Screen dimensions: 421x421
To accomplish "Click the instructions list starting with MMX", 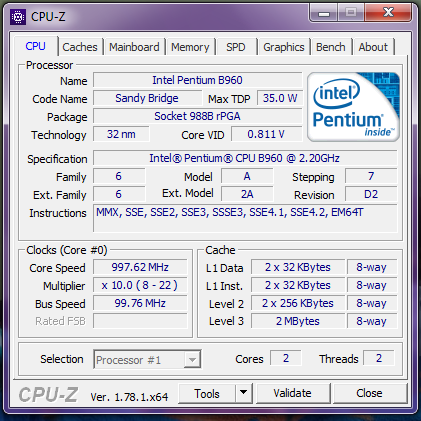I will (245, 218).
